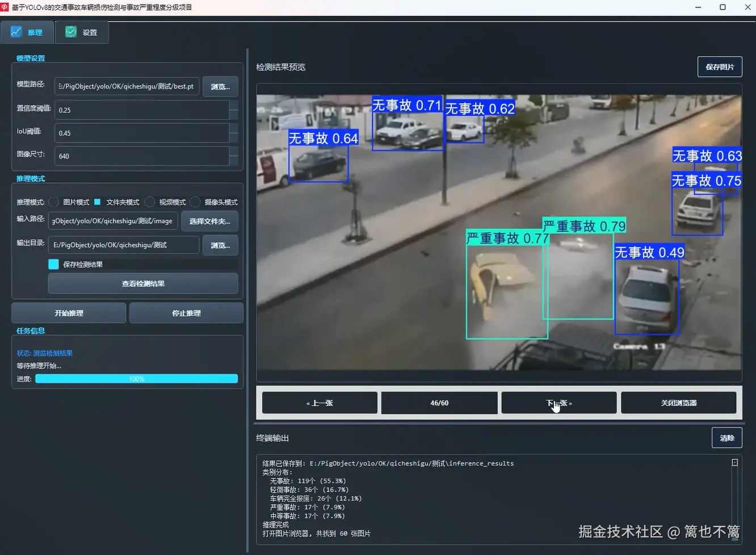Click the 等待推理开始... message
The image size is (756, 555).
(39, 366)
